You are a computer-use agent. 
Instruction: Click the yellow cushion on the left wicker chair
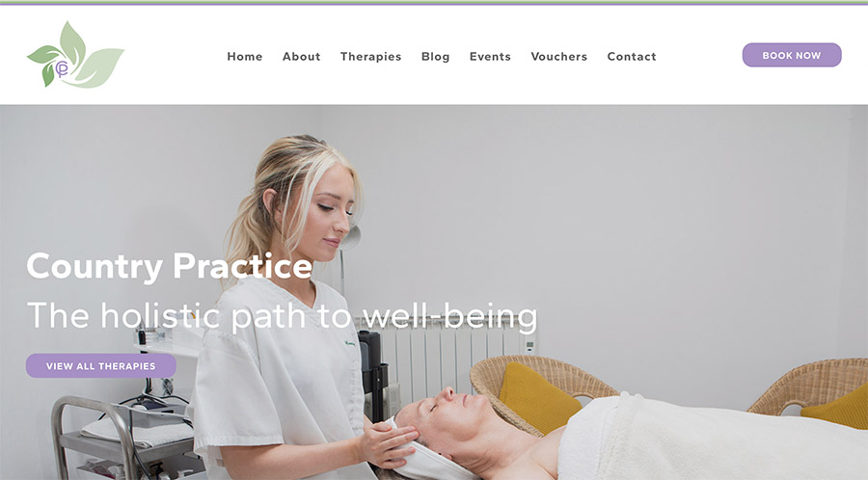coord(538,397)
